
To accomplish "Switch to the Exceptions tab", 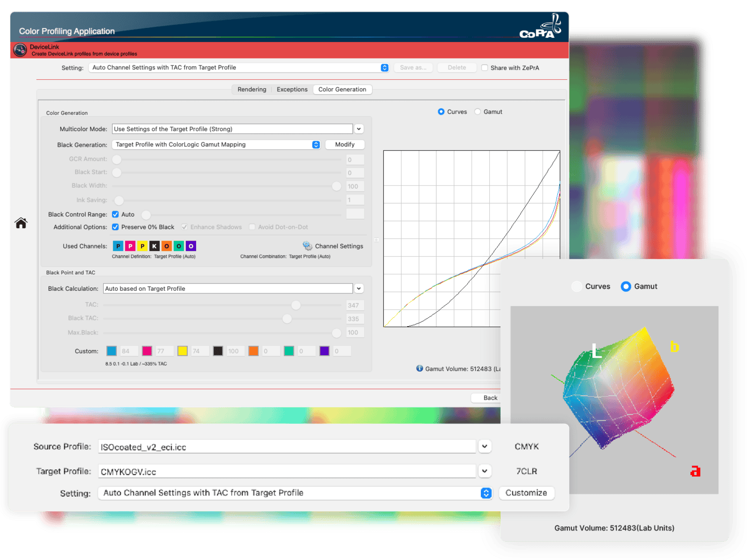I will point(292,89).
